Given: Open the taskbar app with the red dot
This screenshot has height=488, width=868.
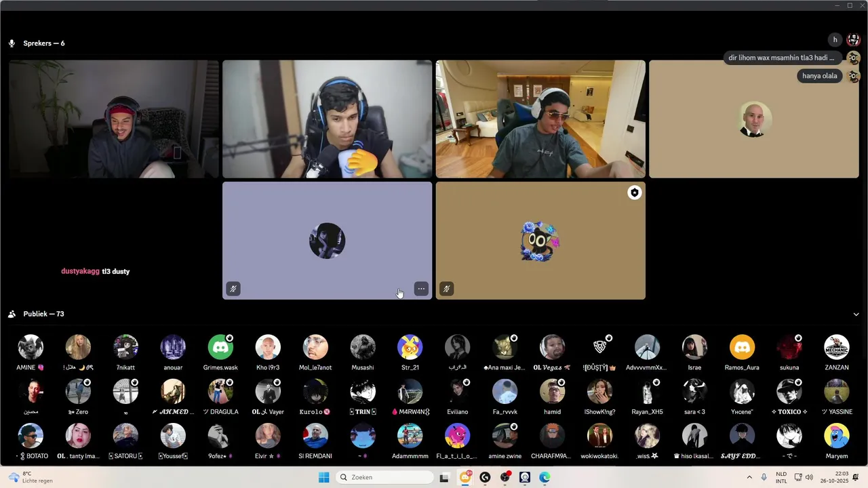Looking at the screenshot, I should 505,477.
